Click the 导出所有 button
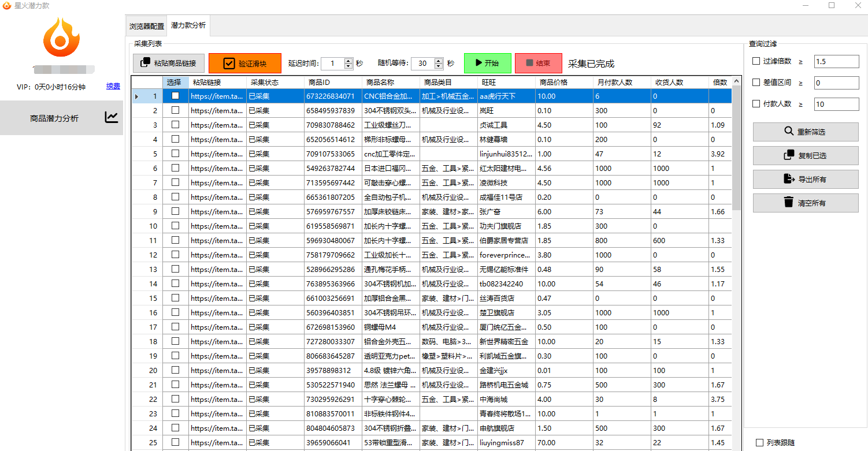The height and width of the screenshot is (451, 868). (x=806, y=179)
